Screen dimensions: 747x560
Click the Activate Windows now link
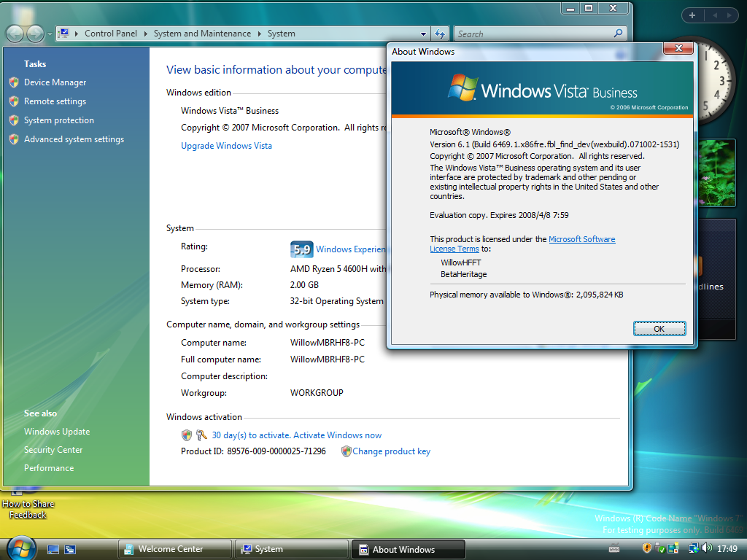(337, 435)
